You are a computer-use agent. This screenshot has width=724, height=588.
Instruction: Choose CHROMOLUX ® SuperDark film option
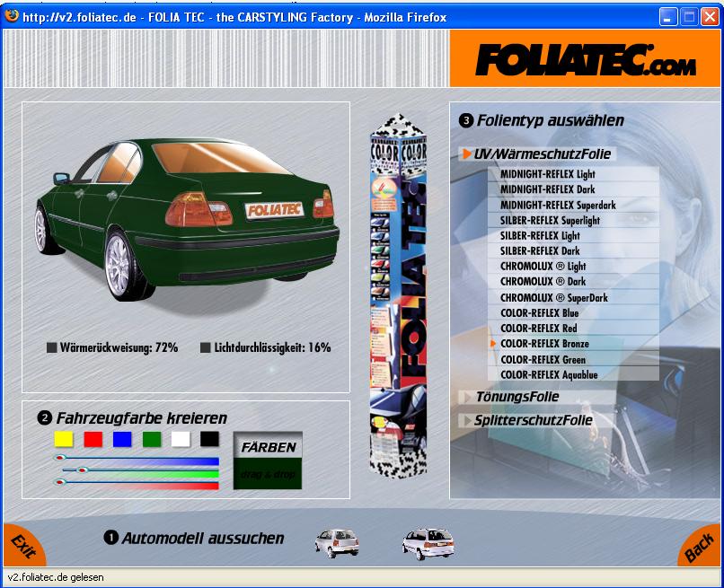pyautogui.click(x=553, y=298)
